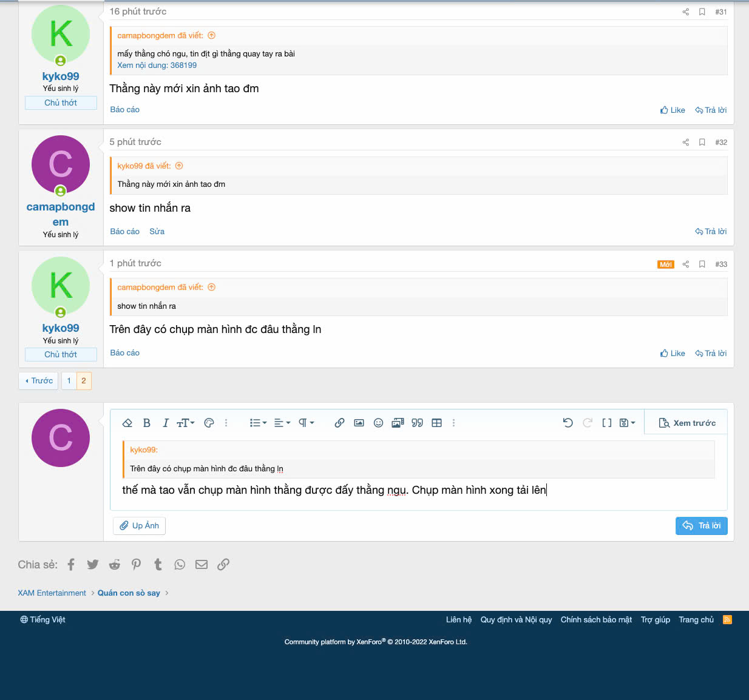The height and width of the screenshot is (700, 749).
Task: Select the Trước previous page button
Action: [39, 381]
